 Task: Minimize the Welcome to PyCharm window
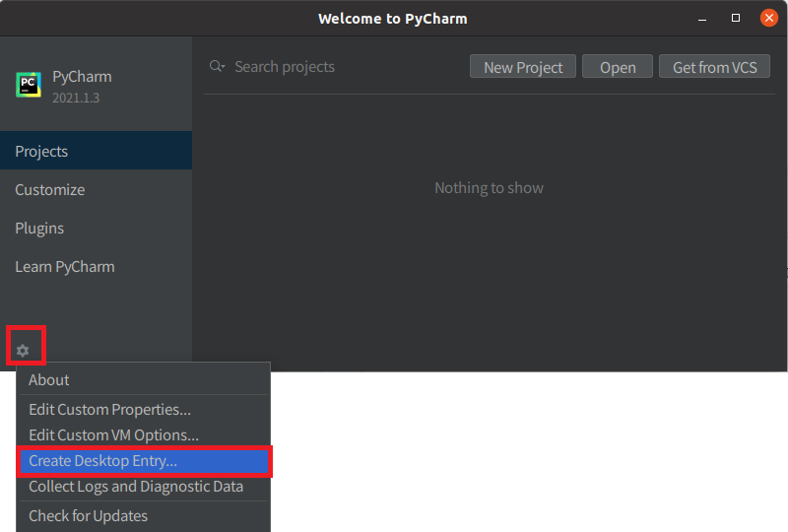click(x=702, y=19)
